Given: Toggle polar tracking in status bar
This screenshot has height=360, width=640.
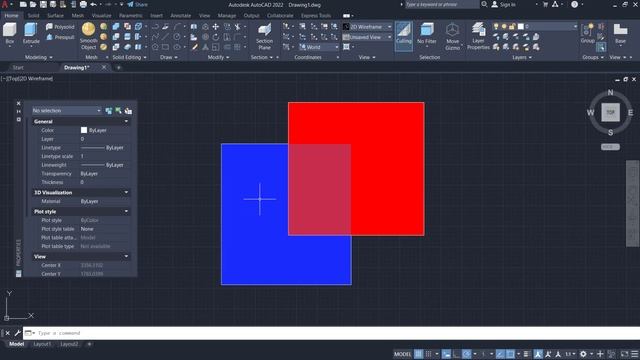Looking at the screenshot, I should (467, 354).
